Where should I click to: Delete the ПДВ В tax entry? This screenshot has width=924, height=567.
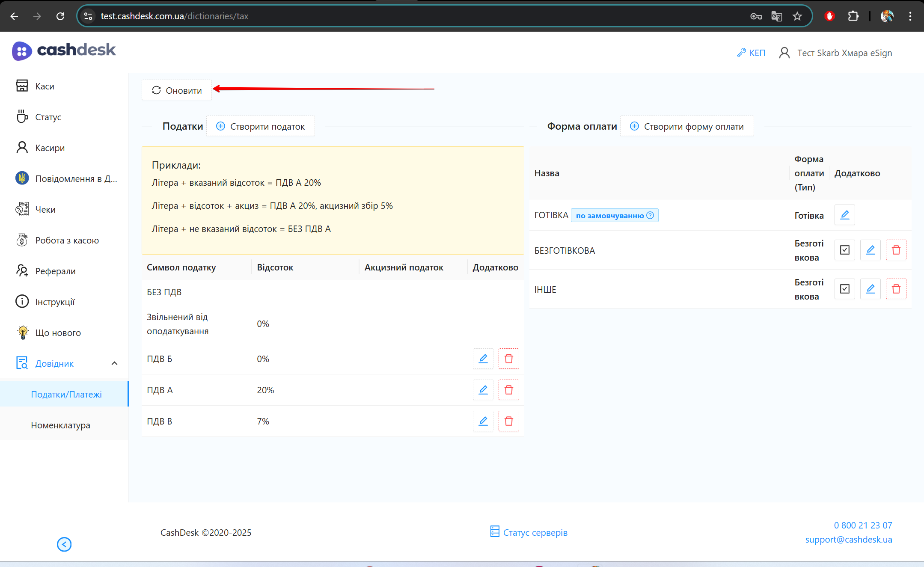tap(508, 421)
